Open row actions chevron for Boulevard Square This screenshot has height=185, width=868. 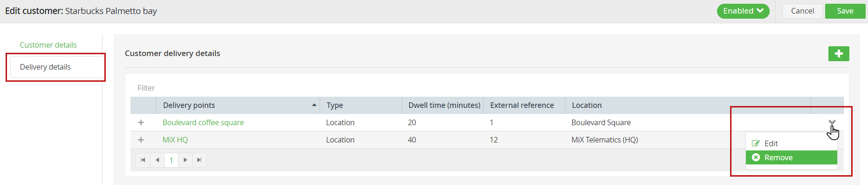click(x=832, y=122)
